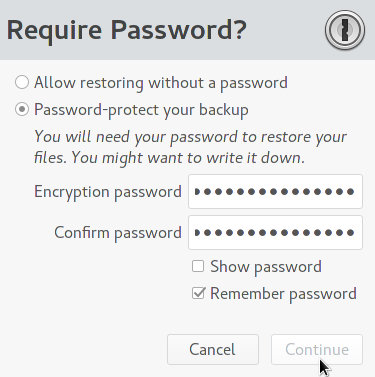Click the 'Confirm password' field label
375x377 pixels.
118,233
